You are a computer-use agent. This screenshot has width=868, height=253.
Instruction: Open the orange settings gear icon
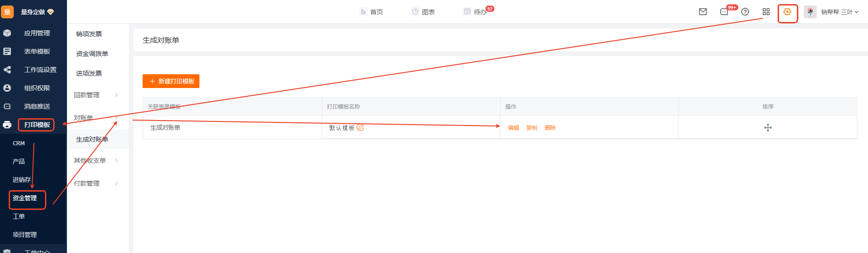pyautogui.click(x=787, y=12)
